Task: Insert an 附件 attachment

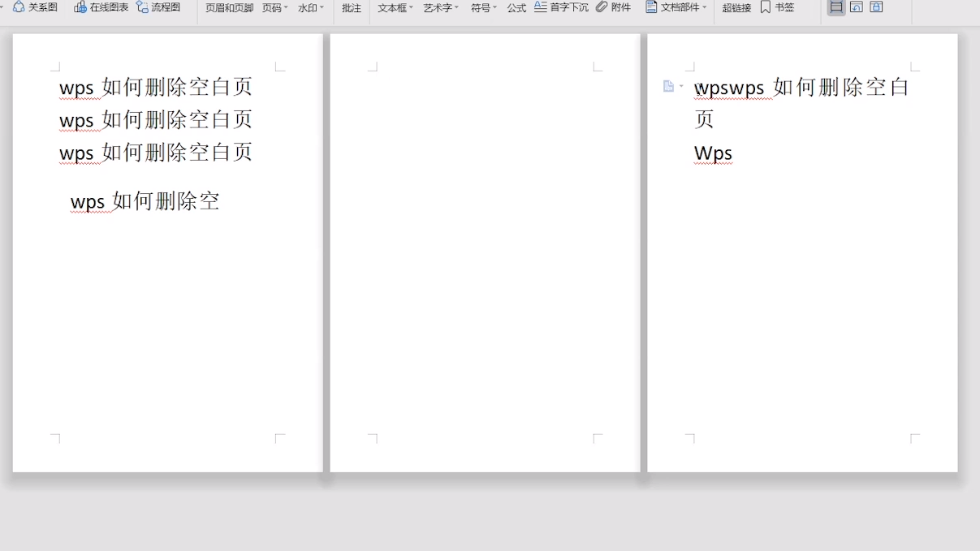Action: (602, 7)
